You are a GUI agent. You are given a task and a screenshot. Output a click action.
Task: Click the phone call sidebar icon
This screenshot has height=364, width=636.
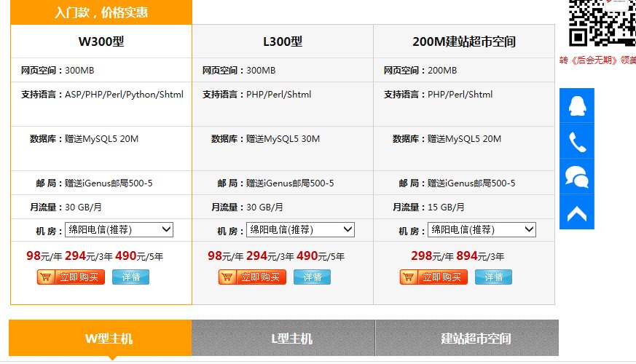click(x=577, y=141)
